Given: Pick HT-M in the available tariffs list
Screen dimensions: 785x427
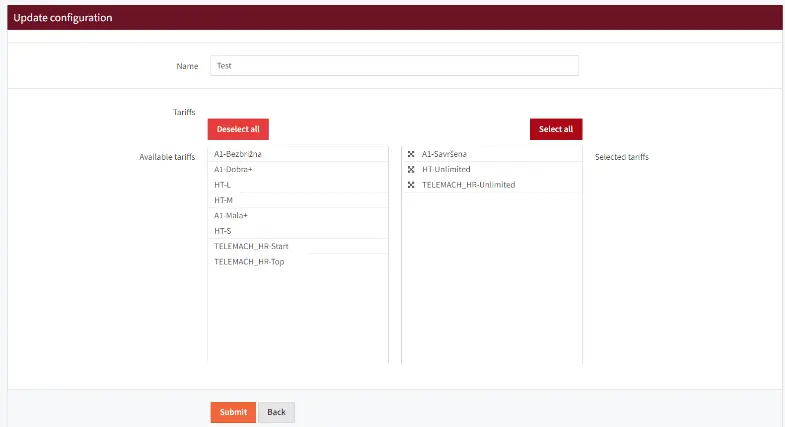Looking at the screenshot, I should pyautogui.click(x=298, y=200).
